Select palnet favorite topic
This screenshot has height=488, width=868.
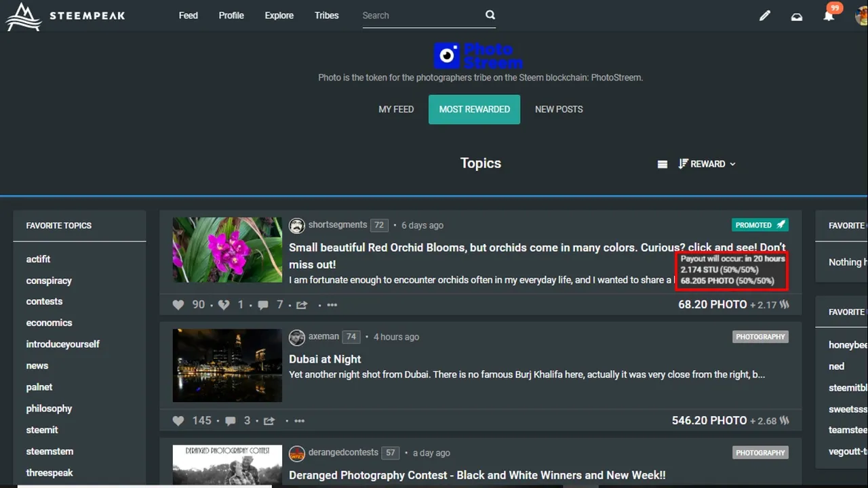click(x=39, y=387)
